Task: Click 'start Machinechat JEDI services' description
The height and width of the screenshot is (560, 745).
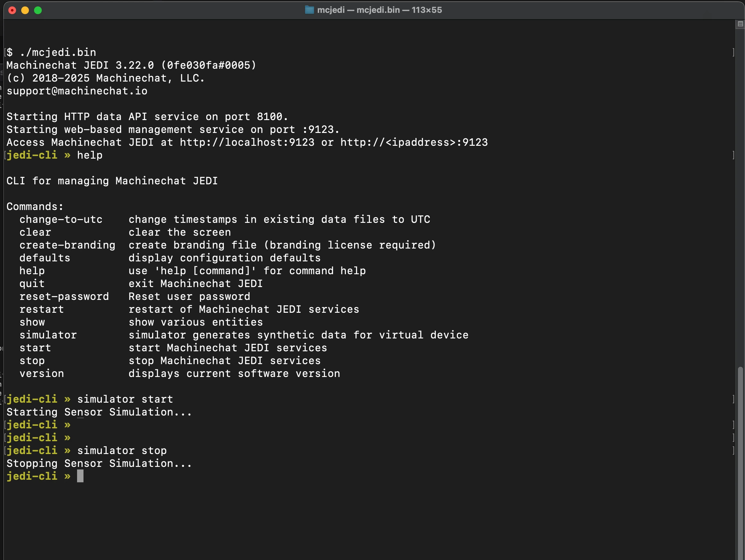Action: [228, 347]
